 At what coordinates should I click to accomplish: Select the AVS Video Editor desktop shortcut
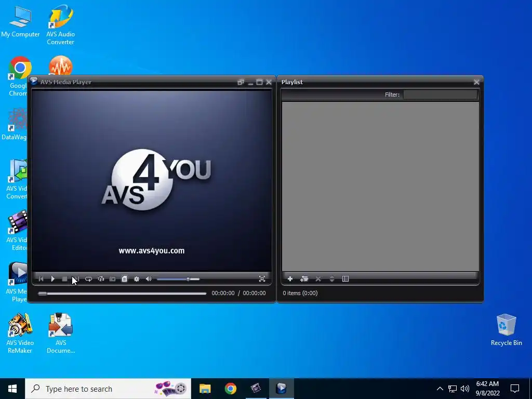point(17,231)
